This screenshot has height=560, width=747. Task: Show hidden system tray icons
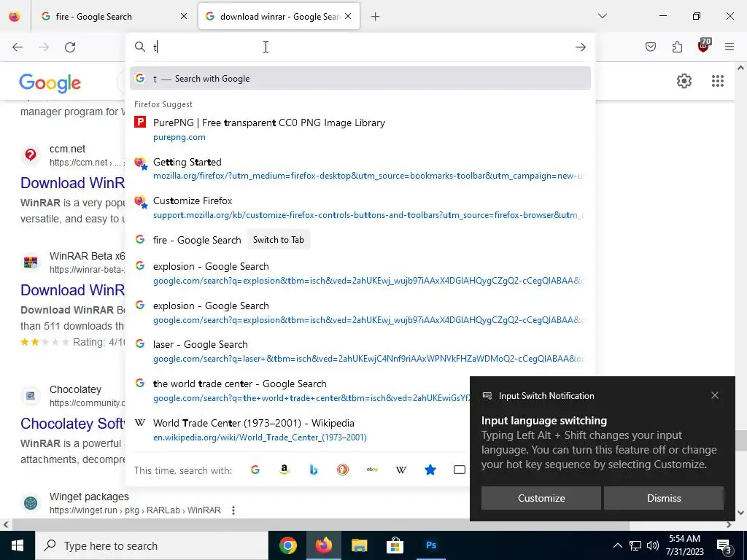pos(617,545)
